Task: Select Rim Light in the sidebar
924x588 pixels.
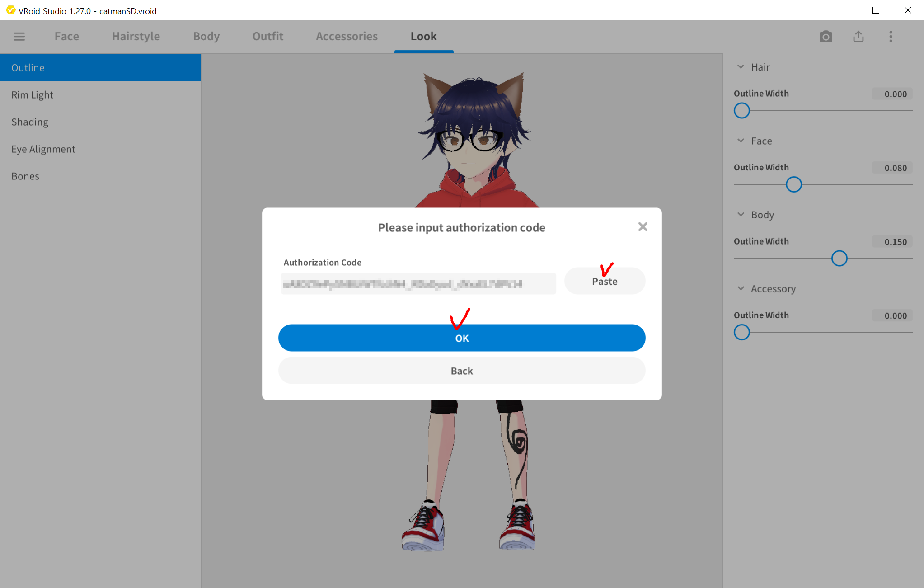Action: 32,95
